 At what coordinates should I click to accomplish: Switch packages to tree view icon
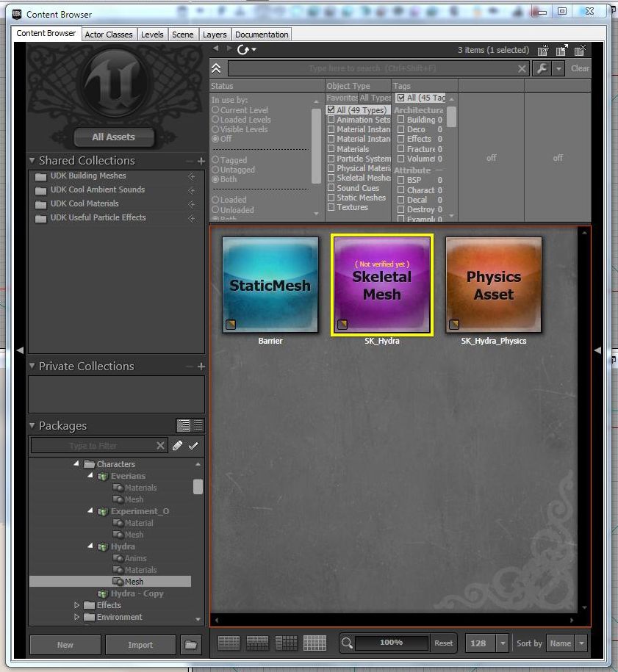[184, 425]
